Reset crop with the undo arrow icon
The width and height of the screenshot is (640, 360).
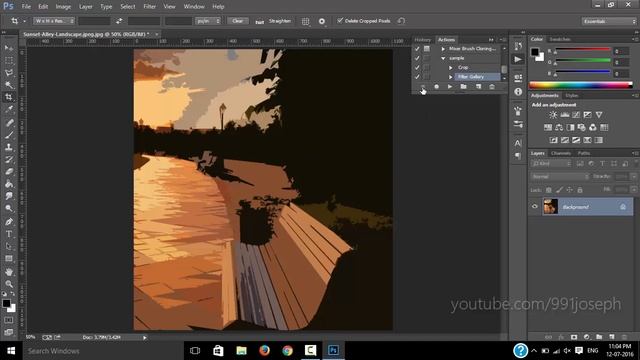click(401, 21)
